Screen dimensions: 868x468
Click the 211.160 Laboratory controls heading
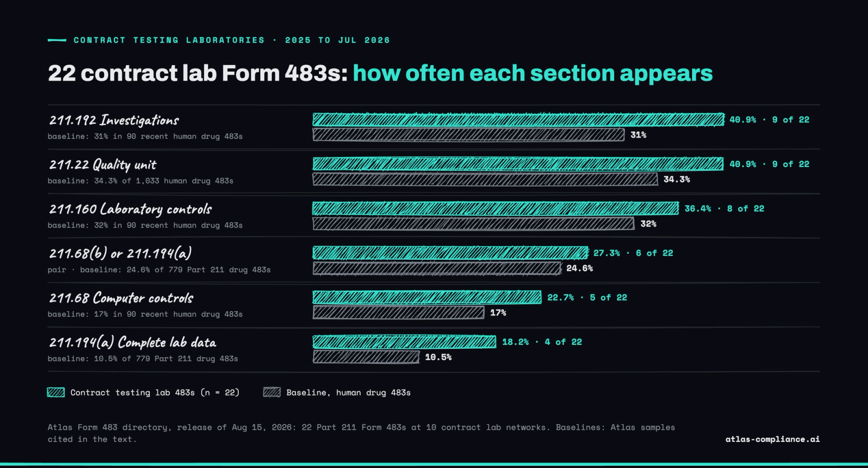pyautogui.click(x=131, y=209)
